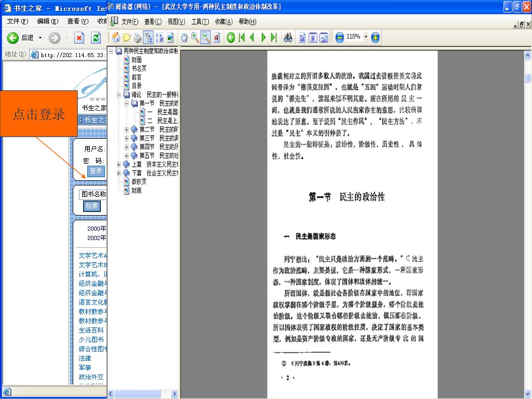Select the hand pan tool
This screenshot has height=399, width=532.
point(184,37)
